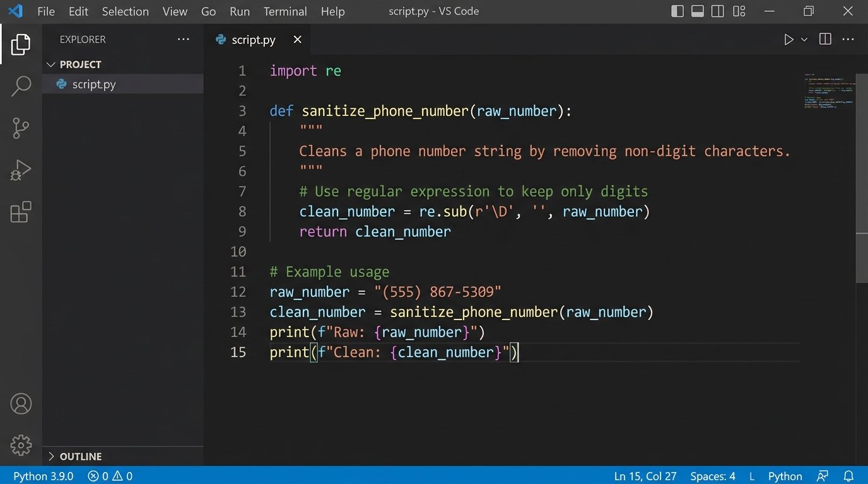Select script.py in the Explorer tree
The width and height of the screenshot is (868, 484).
pos(93,84)
